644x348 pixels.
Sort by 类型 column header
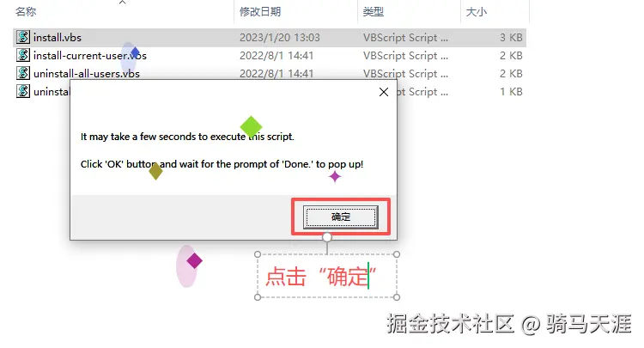373,11
